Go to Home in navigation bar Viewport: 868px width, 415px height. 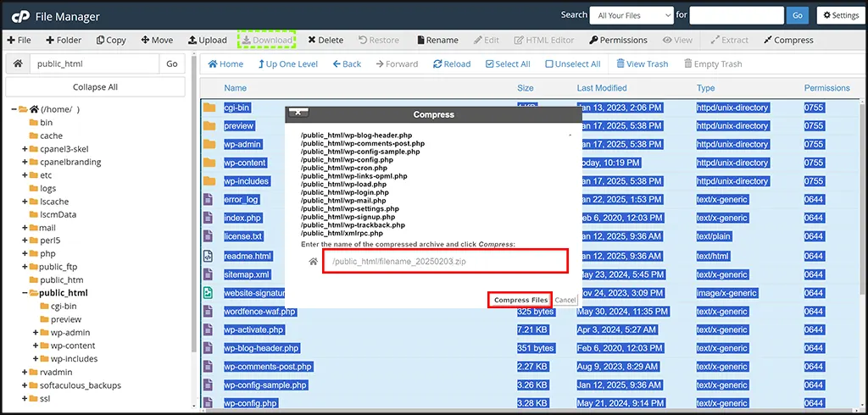click(x=225, y=64)
